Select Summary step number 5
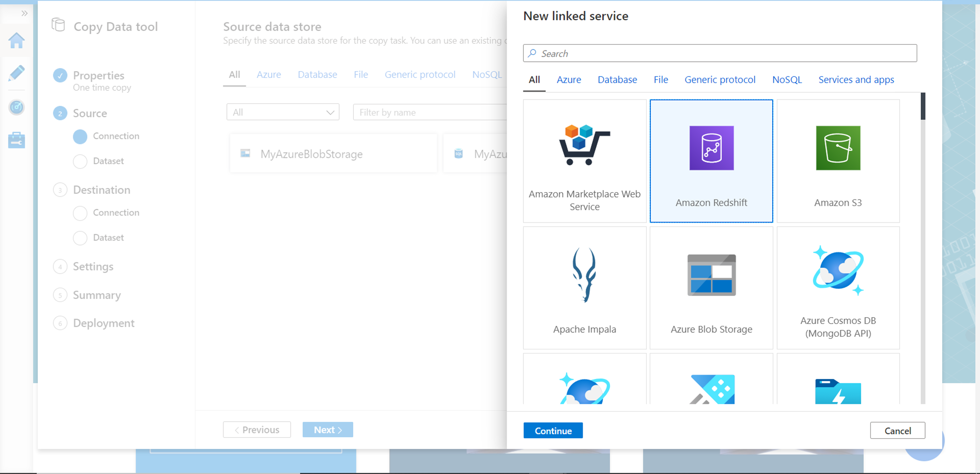This screenshot has height=474, width=980. coord(60,295)
